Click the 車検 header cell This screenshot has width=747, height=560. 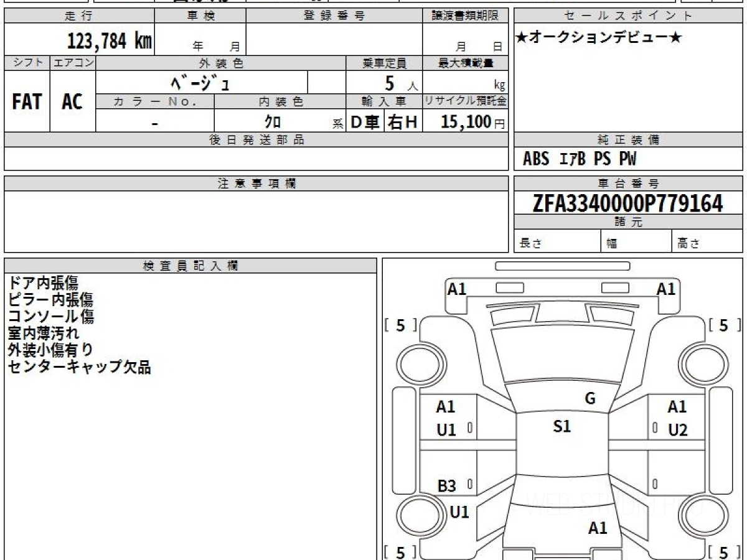click(200, 16)
